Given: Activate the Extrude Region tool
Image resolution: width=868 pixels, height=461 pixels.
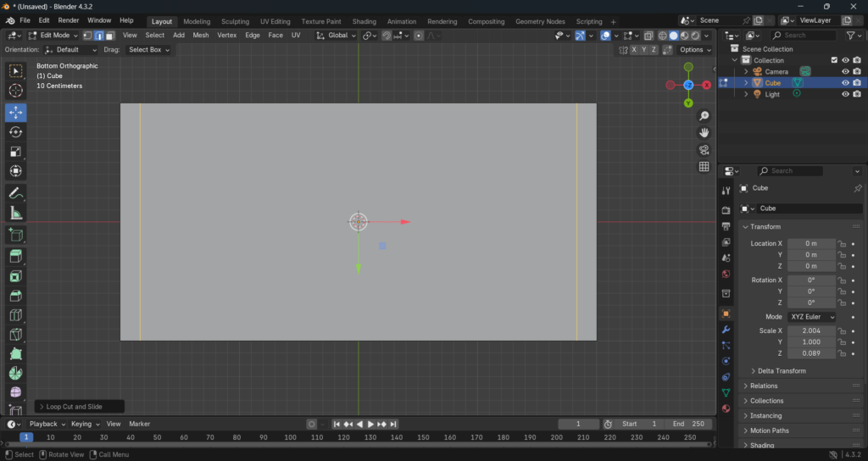Looking at the screenshot, I should pos(16,256).
